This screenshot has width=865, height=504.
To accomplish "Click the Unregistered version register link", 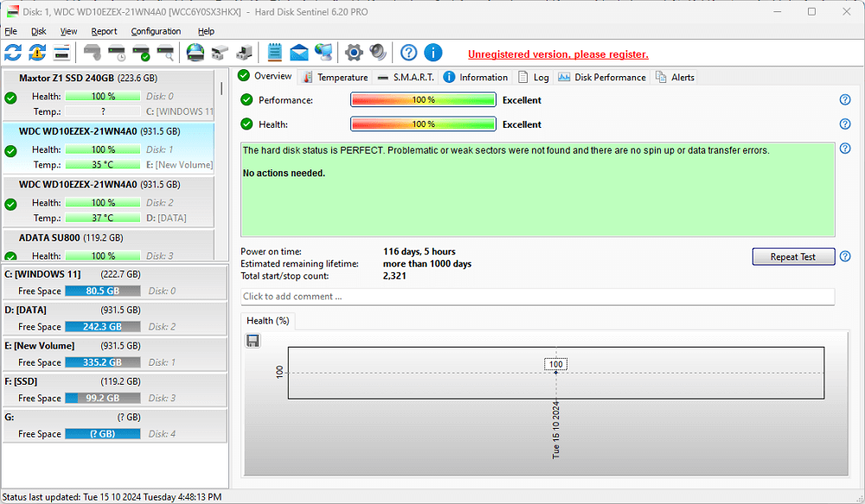I will 558,54.
